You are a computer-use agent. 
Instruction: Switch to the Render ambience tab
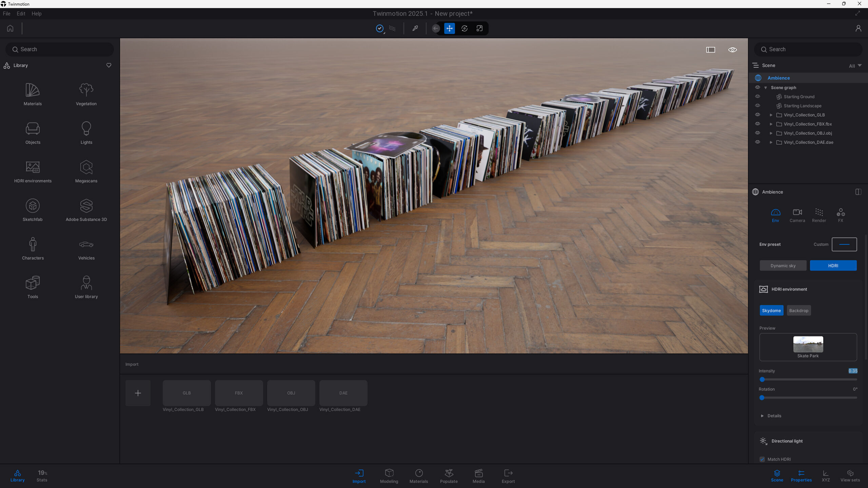[x=819, y=216]
